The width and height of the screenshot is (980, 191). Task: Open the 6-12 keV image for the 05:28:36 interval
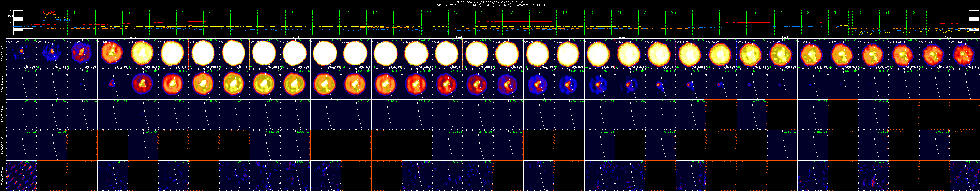click(x=600, y=84)
